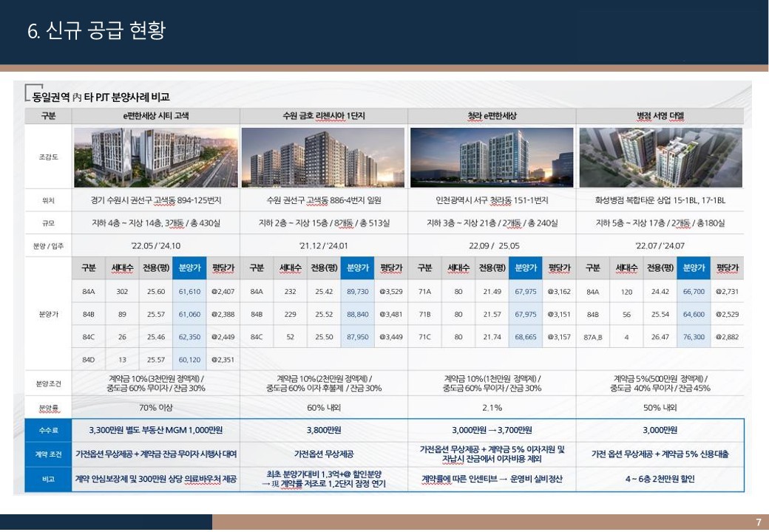The image size is (769, 532).
Task: Click blue row label '계약 조건'
Action: [48, 454]
